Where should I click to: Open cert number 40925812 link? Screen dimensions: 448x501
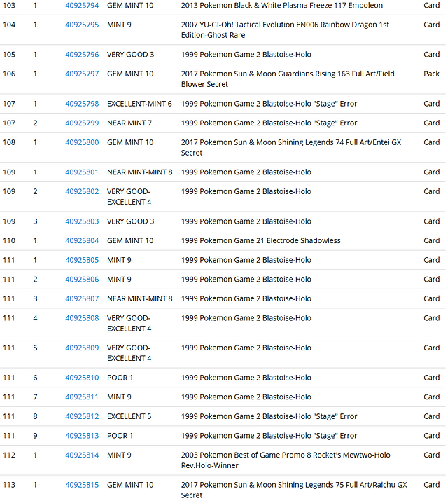(x=82, y=416)
